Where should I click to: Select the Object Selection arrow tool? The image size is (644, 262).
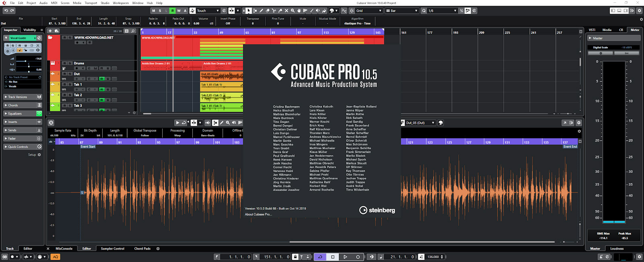248,10
